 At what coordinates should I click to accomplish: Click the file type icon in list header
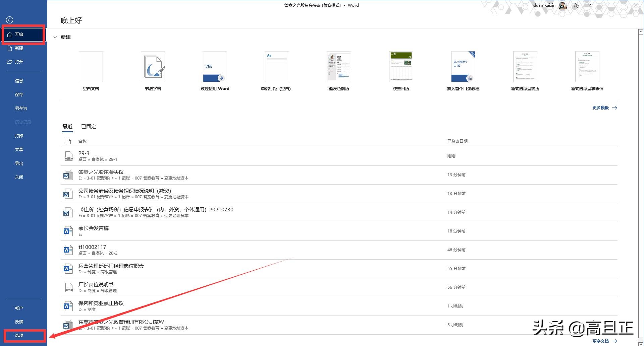(69, 141)
